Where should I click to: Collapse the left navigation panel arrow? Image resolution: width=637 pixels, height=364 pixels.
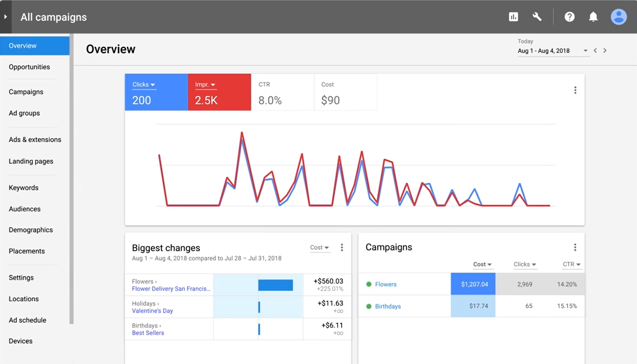[x=6, y=16]
